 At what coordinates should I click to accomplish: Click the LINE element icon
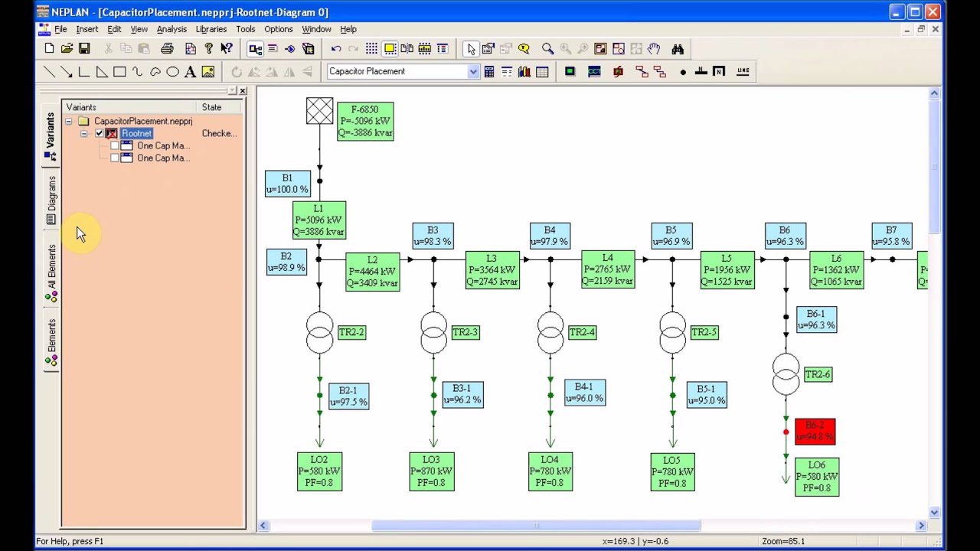tap(743, 71)
